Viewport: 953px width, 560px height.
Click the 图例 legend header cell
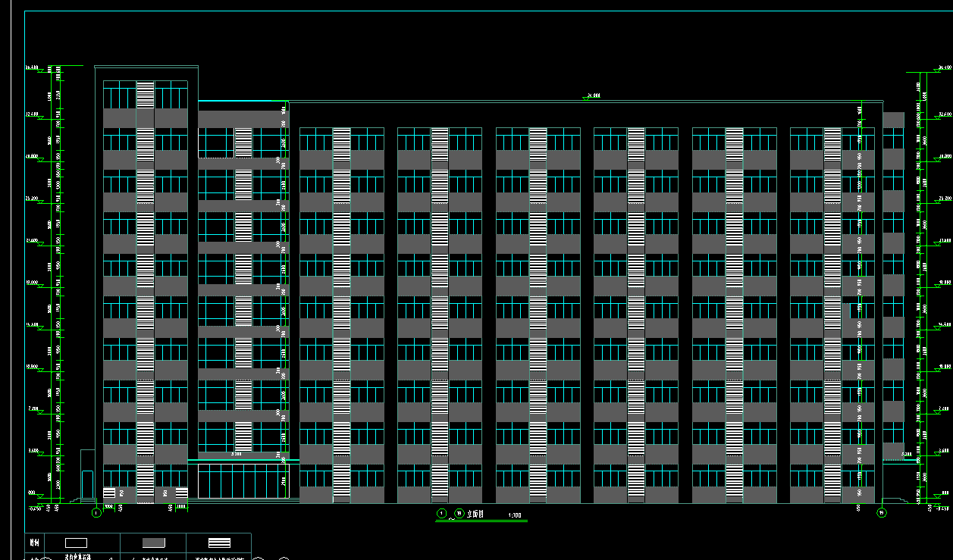34,543
